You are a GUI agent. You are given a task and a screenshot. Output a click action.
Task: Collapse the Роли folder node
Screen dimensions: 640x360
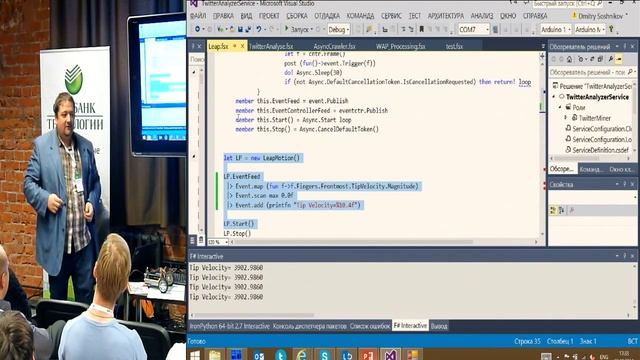pyautogui.click(x=560, y=107)
